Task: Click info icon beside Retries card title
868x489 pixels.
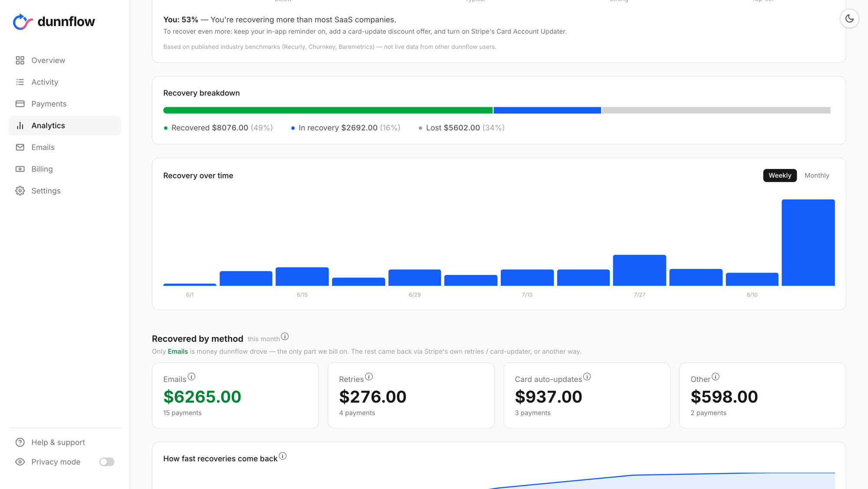Action: 369,377
